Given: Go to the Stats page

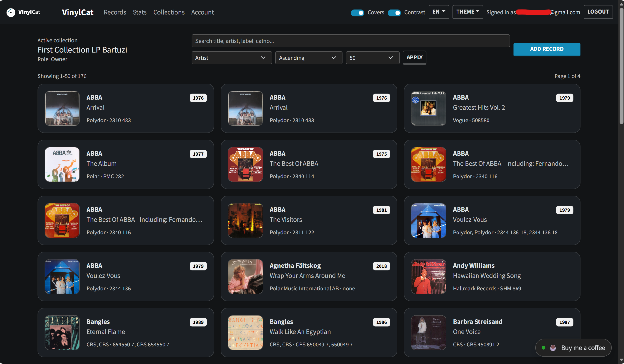Looking at the screenshot, I should click(140, 12).
